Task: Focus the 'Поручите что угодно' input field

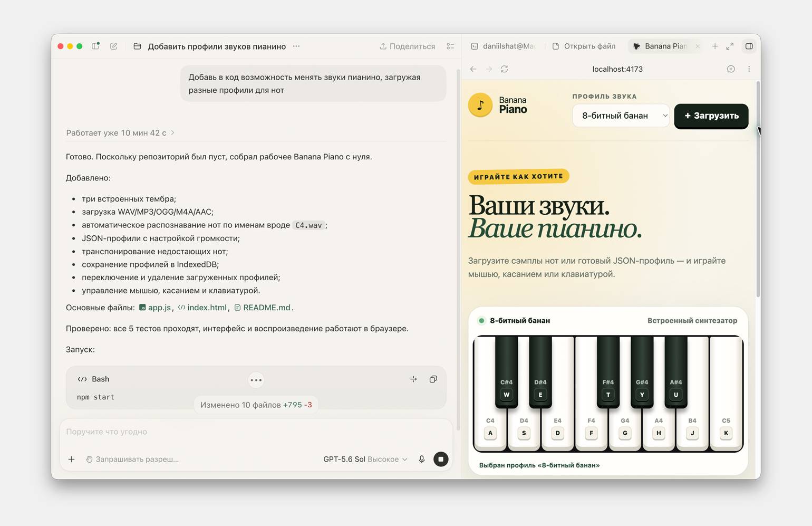Action: [256, 432]
